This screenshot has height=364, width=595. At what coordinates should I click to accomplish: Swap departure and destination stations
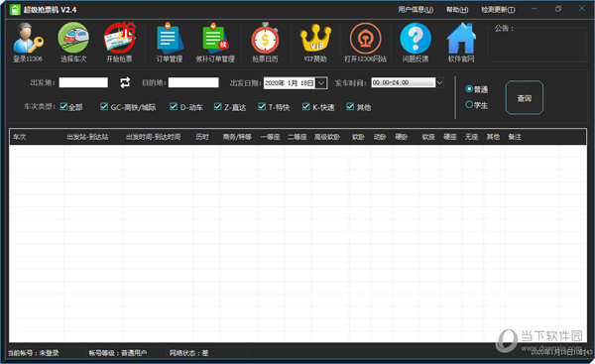pyautogui.click(x=125, y=82)
